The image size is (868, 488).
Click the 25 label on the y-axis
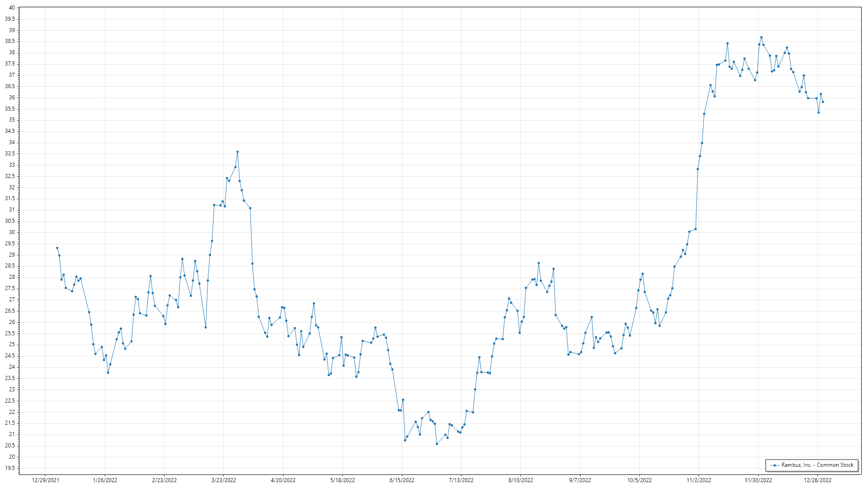(x=12, y=345)
